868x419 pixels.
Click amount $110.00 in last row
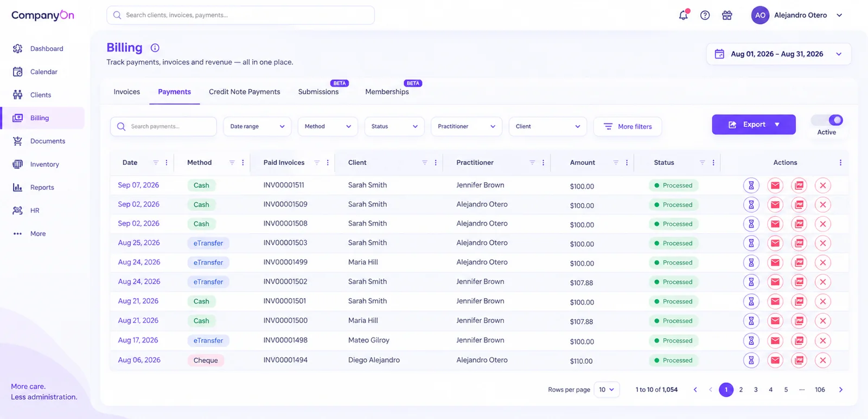(x=582, y=361)
